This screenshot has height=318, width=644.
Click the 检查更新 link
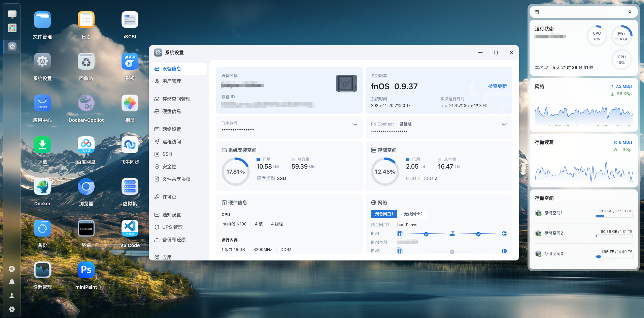(x=498, y=86)
